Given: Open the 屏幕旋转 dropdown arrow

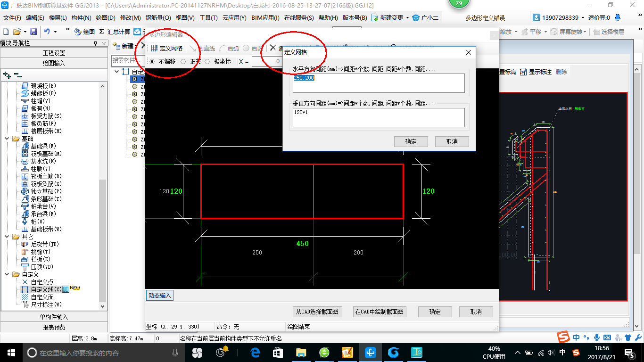Looking at the screenshot, I should pos(586,32).
